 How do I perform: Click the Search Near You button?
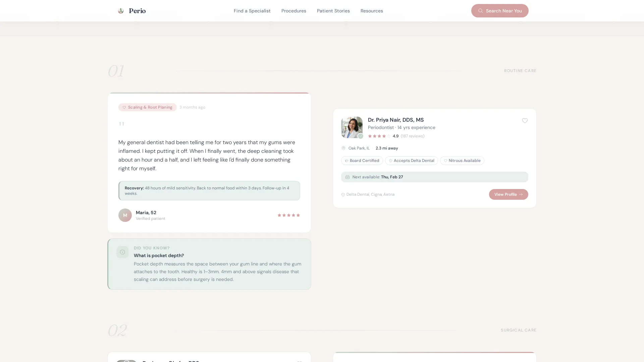pos(499,11)
